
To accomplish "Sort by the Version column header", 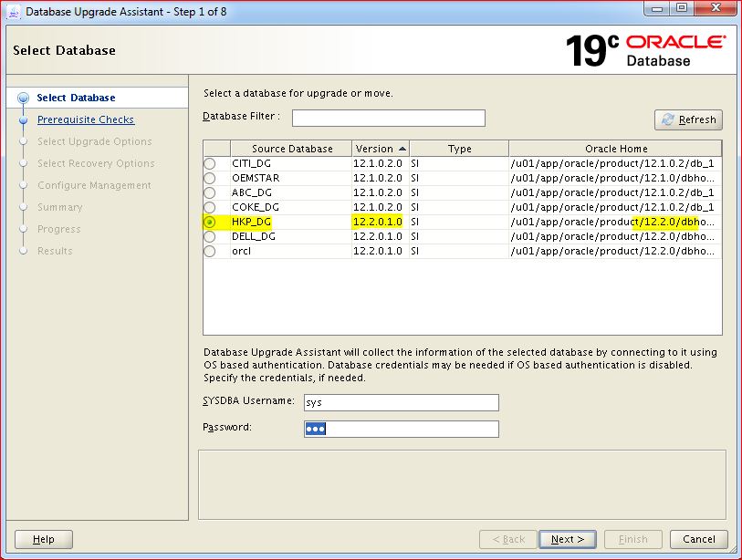I will tap(380, 149).
